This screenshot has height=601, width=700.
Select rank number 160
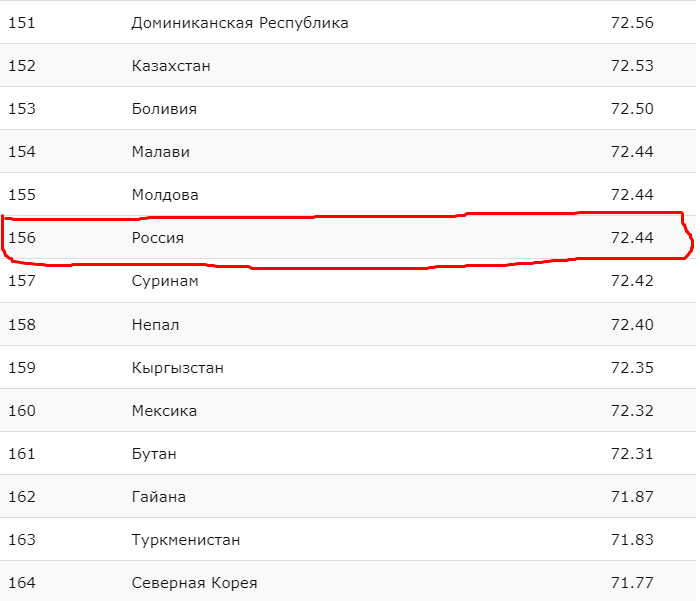point(22,411)
